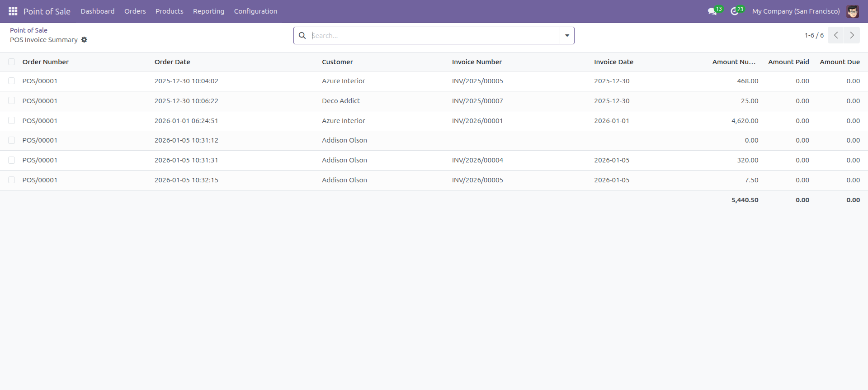Screen dimensions: 868x390
Task: Open the user avatar menu
Action: click(x=853, y=11)
